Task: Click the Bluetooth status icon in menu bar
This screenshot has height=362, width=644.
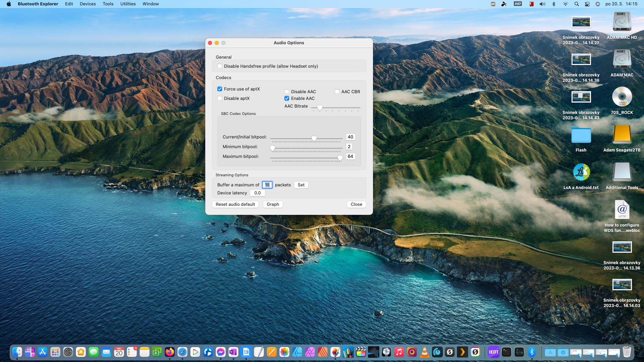Action: [554, 4]
